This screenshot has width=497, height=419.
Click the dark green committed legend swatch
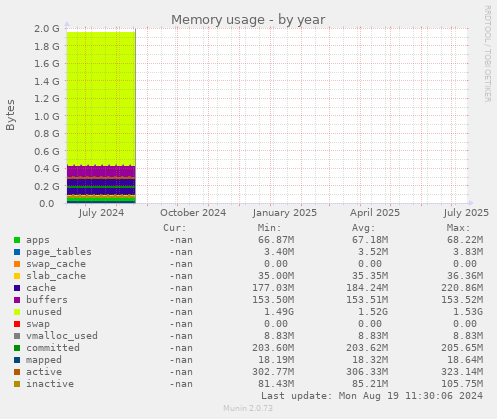[17, 348]
